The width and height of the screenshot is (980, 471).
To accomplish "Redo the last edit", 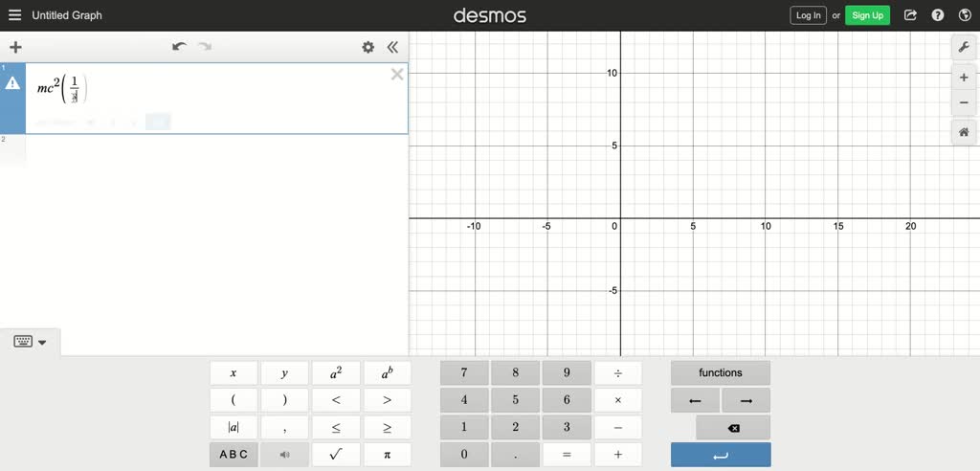I will (x=205, y=47).
